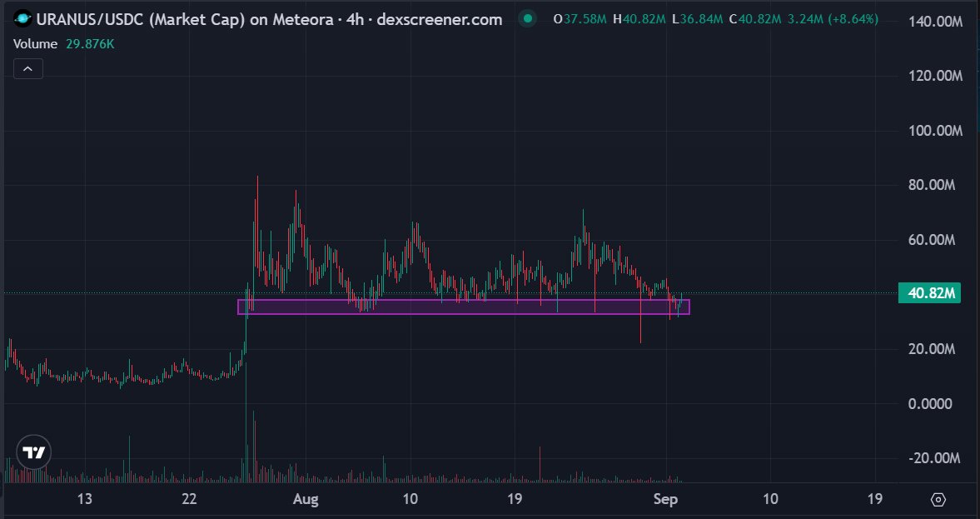The image size is (980, 519).
Task: Click the URANUS/USDC symbol title
Action: pos(270,19)
